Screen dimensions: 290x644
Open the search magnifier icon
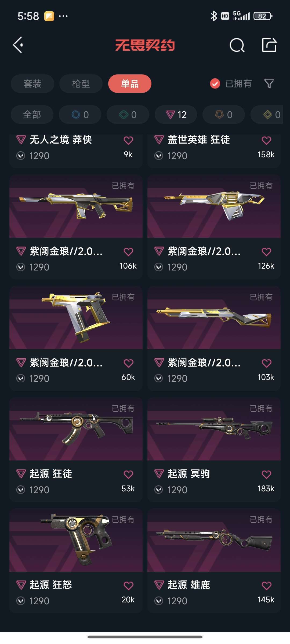coord(237,45)
